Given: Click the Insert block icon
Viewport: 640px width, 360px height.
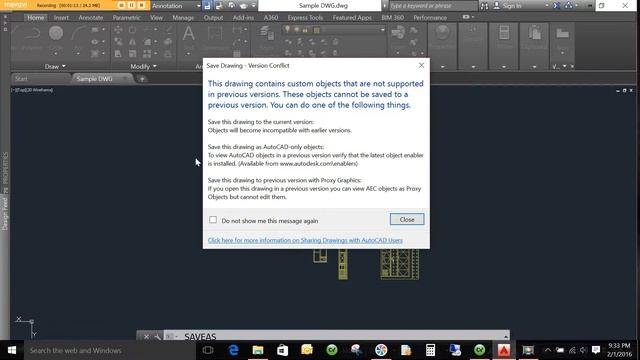Looking at the screenshot, I should (x=398, y=33).
